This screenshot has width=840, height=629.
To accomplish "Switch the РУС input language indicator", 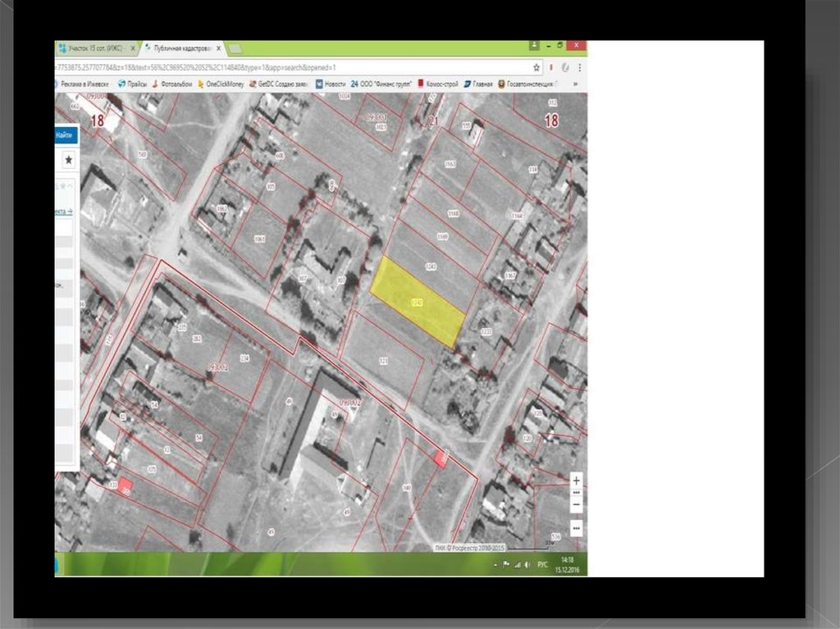I will 543,565.
